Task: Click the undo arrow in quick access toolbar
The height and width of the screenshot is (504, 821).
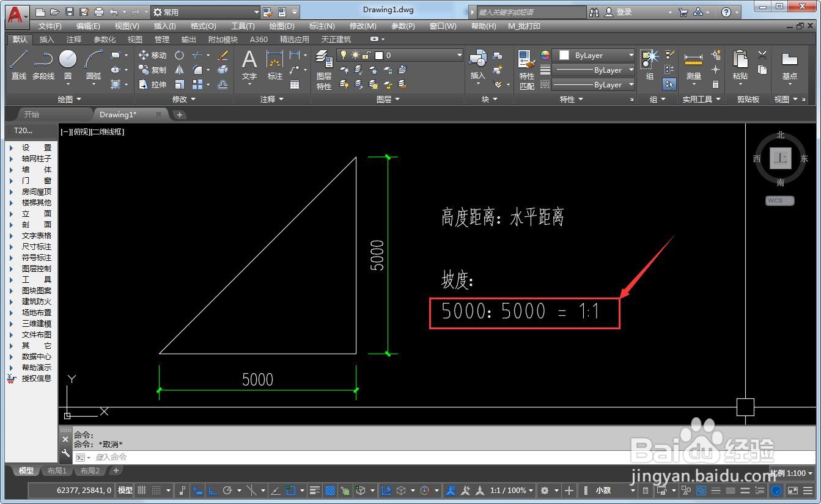Action: pyautogui.click(x=114, y=12)
